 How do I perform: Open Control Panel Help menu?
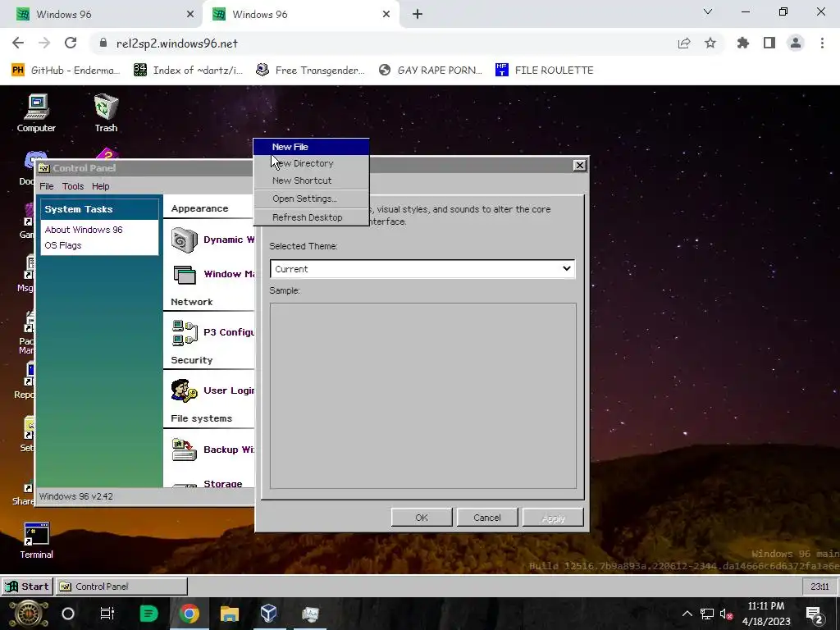(x=100, y=186)
